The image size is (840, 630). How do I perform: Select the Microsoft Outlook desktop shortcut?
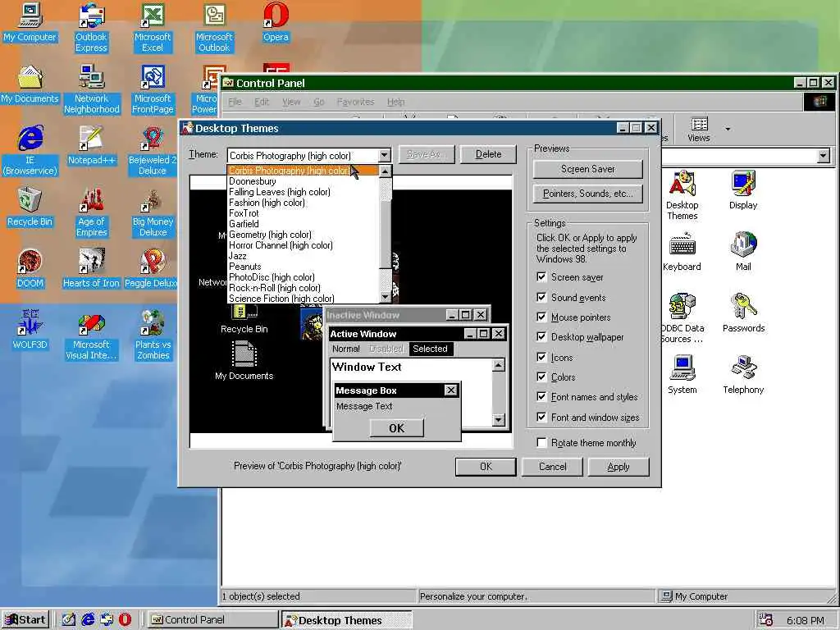tap(214, 28)
